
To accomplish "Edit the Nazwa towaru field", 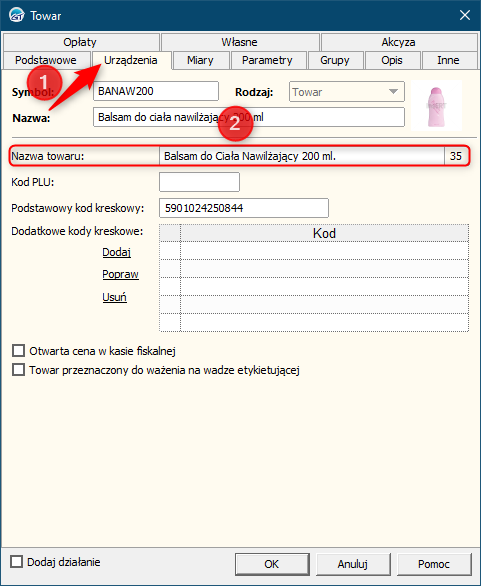I will click(302, 156).
